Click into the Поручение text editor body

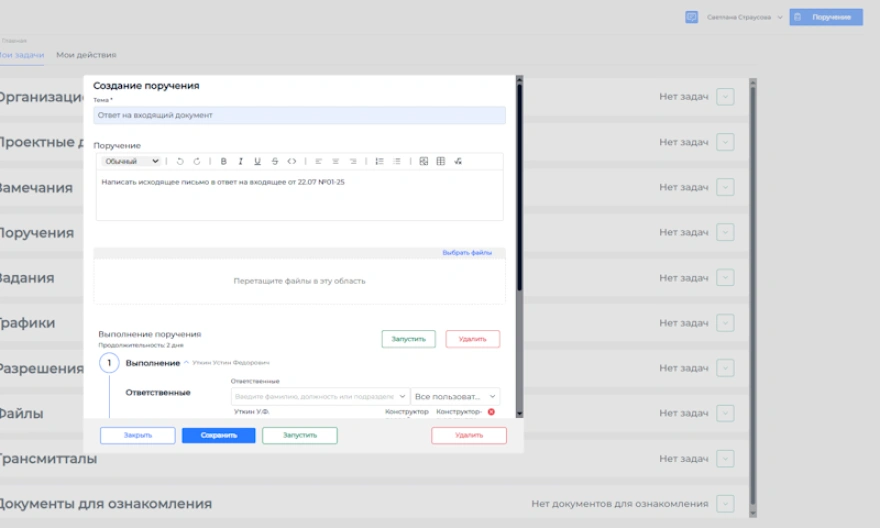299,195
